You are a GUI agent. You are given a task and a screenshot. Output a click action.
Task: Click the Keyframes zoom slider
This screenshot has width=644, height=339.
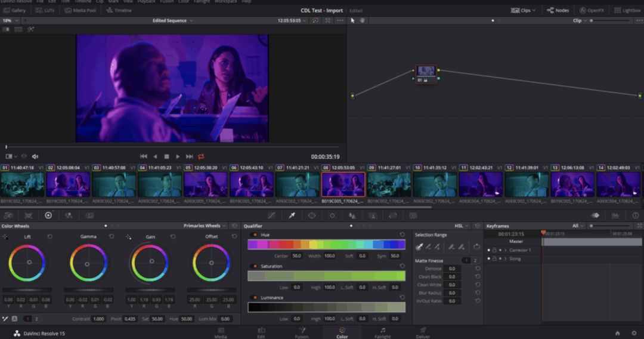(610, 226)
